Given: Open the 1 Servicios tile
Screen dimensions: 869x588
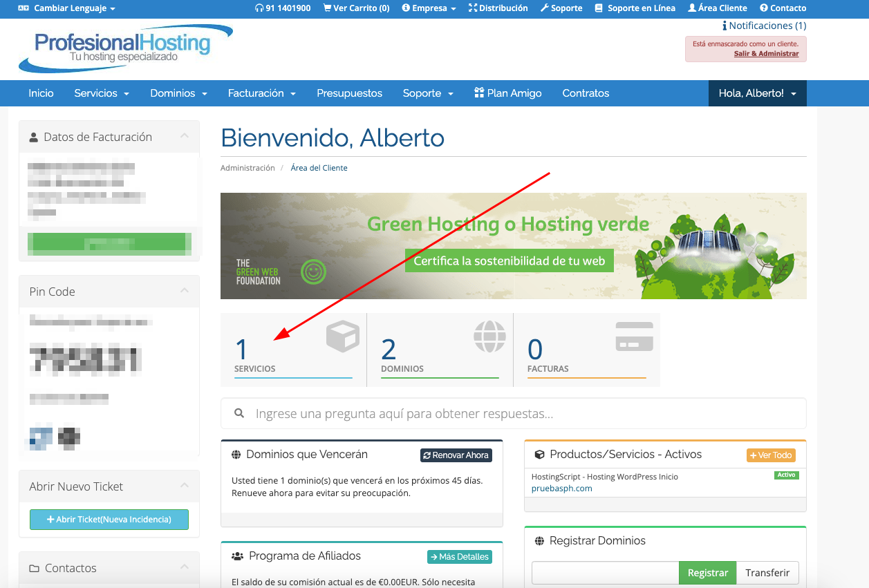Looking at the screenshot, I should (293, 350).
